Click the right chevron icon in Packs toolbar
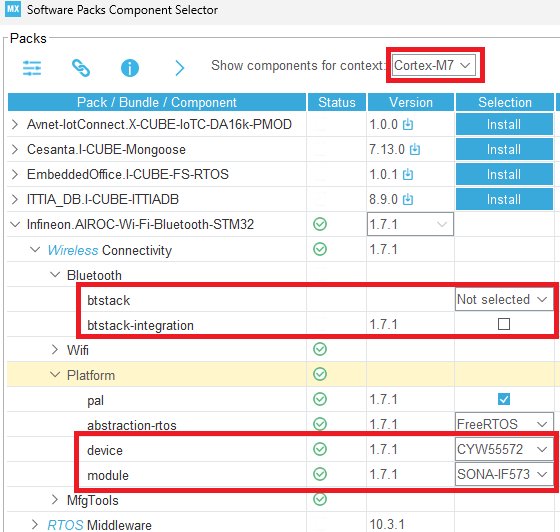Viewport: 560px width, 532px height. pyautogui.click(x=180, y=68)
